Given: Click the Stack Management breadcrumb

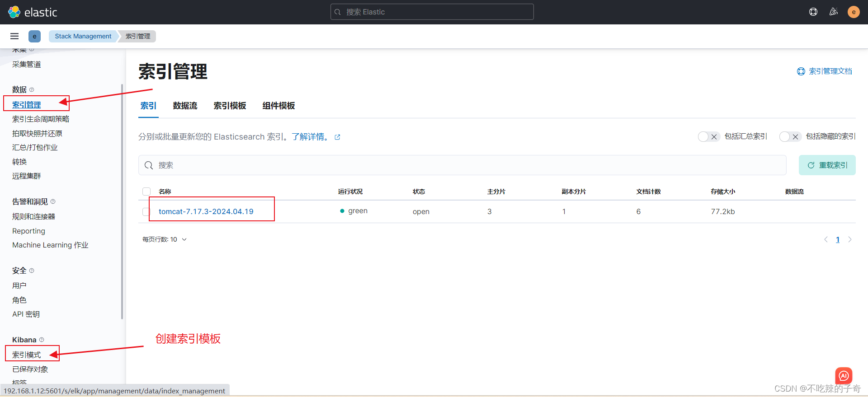Looking at the screenshot, I should (83, 36).
